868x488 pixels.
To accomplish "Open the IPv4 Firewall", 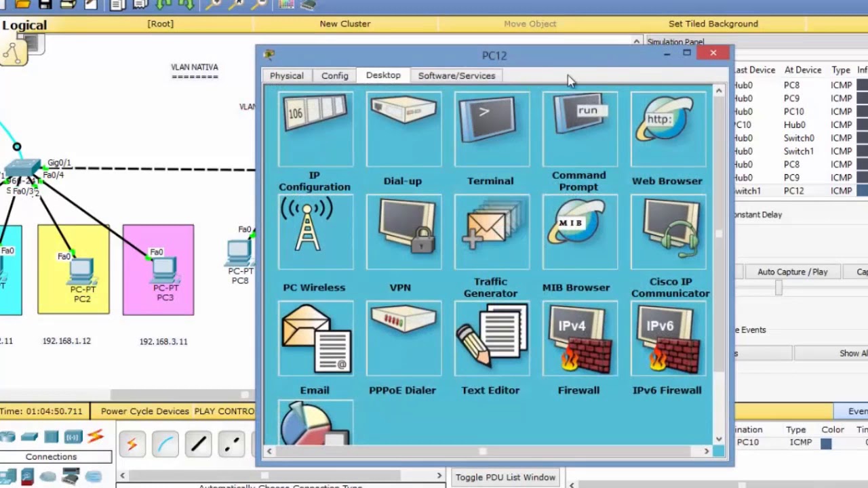I will tap(580, 338).
